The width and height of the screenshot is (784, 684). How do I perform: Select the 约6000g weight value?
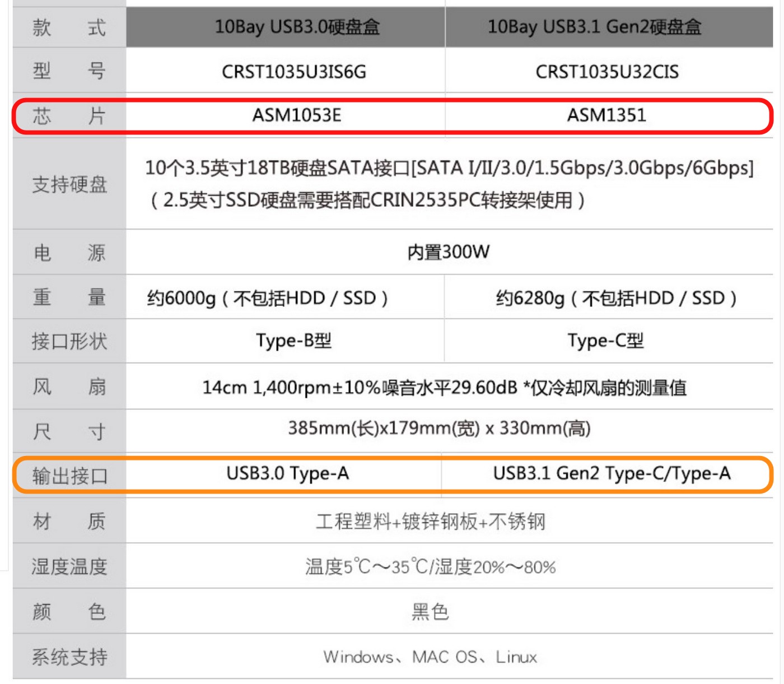click(x=268, y=298)
